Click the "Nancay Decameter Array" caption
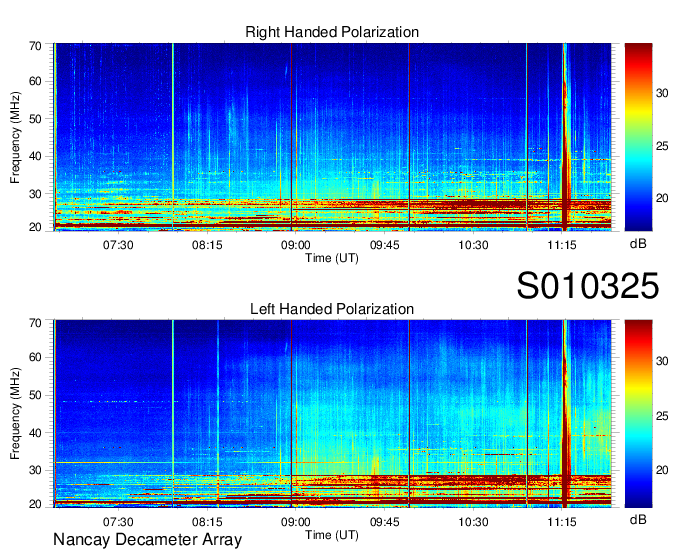The height and width of the screenshot is (552, 680). tap(147, 540)
